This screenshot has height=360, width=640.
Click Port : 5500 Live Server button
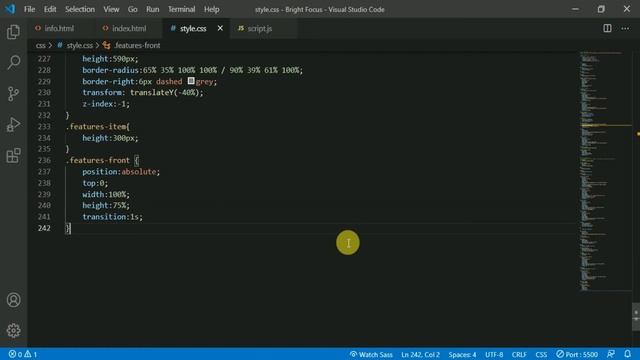pos(577,354)
